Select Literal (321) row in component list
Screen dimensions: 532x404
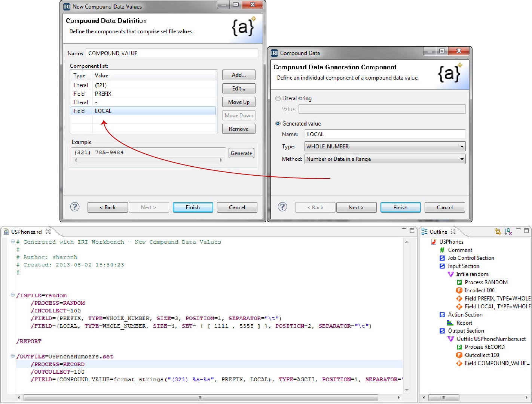[143, 85]
